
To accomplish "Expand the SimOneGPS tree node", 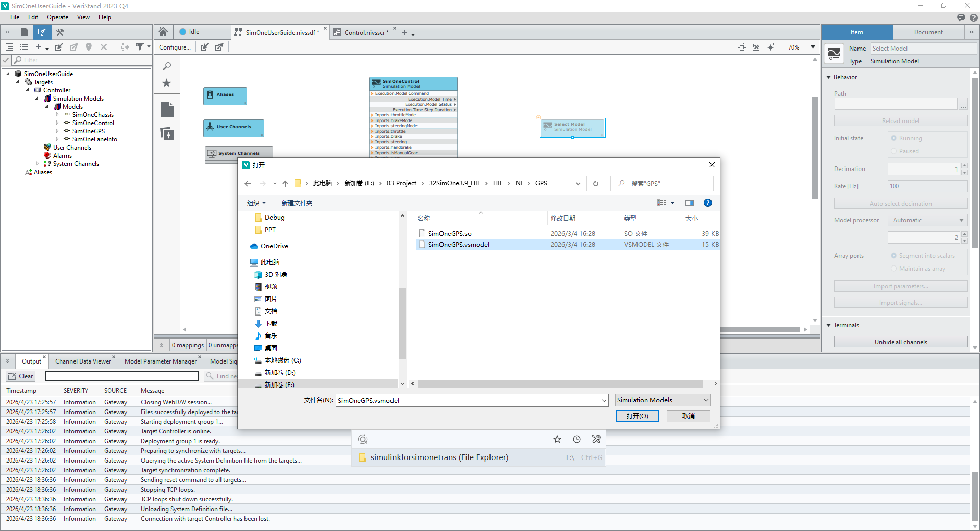I will pos(57,131).
